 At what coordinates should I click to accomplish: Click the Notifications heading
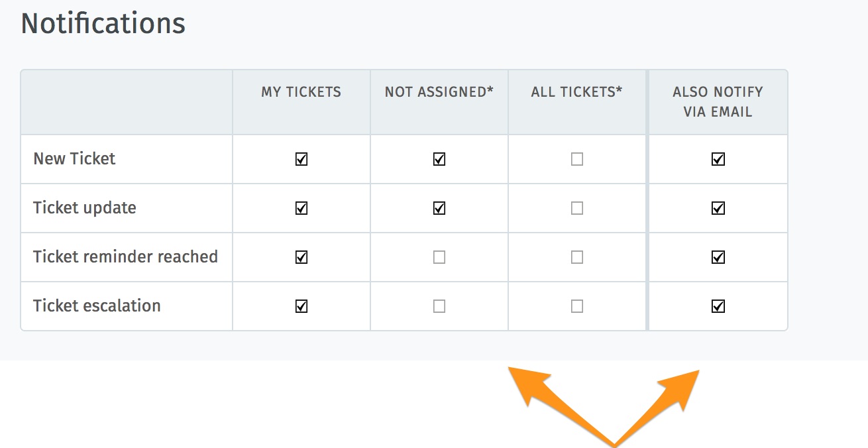103,24
